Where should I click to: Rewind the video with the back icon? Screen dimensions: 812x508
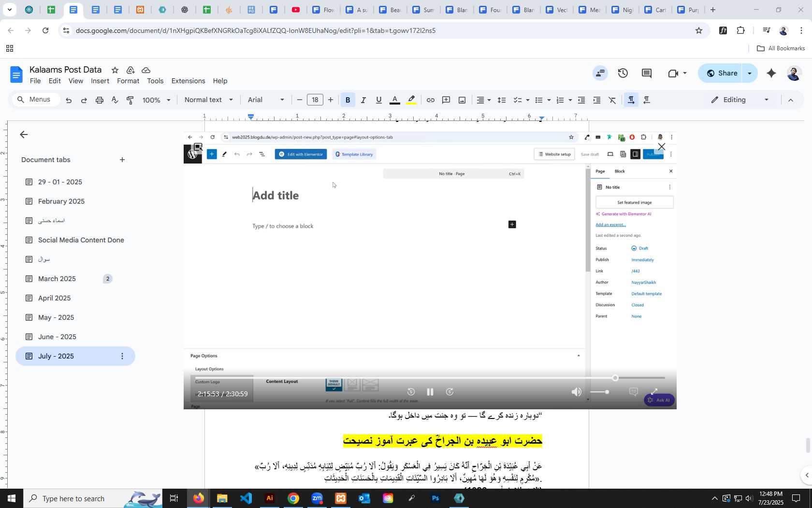[x=411, y=392]
